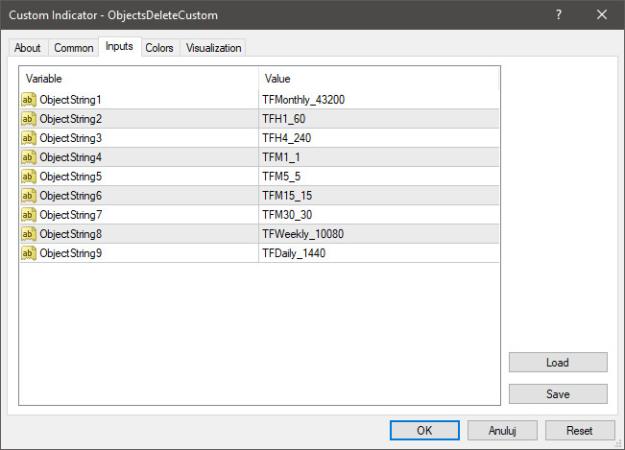625x450 pixels.
Task: Select the ObjectString6 variable name
Action: coord(71,195)
